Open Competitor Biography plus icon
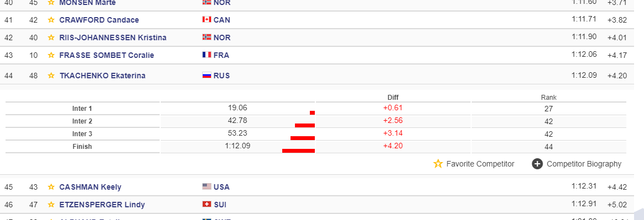The width and height of the screenshot is (644, 220). click(537, 164)
